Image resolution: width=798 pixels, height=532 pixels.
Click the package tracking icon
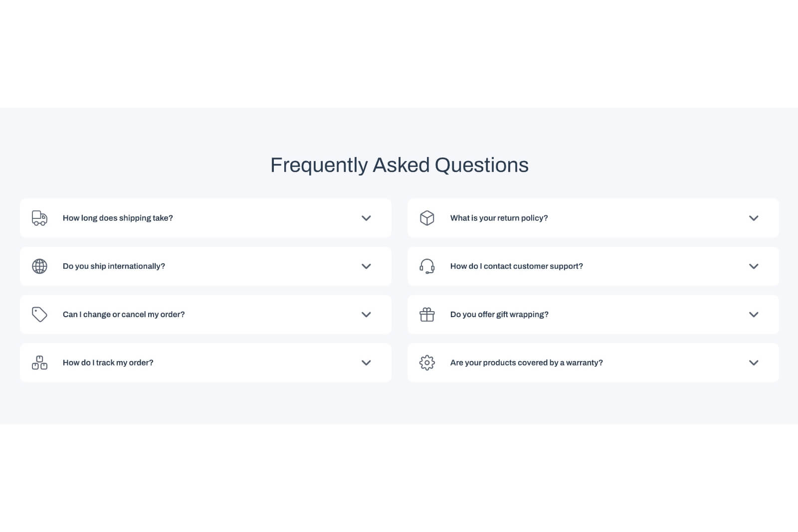pos(39,362)
